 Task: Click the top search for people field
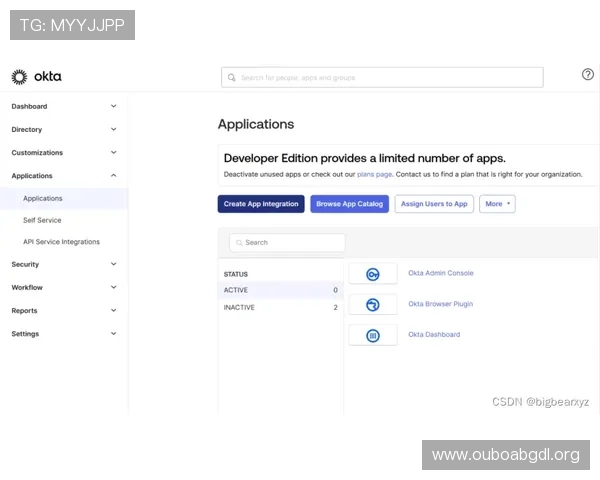(x=385, y=77)
